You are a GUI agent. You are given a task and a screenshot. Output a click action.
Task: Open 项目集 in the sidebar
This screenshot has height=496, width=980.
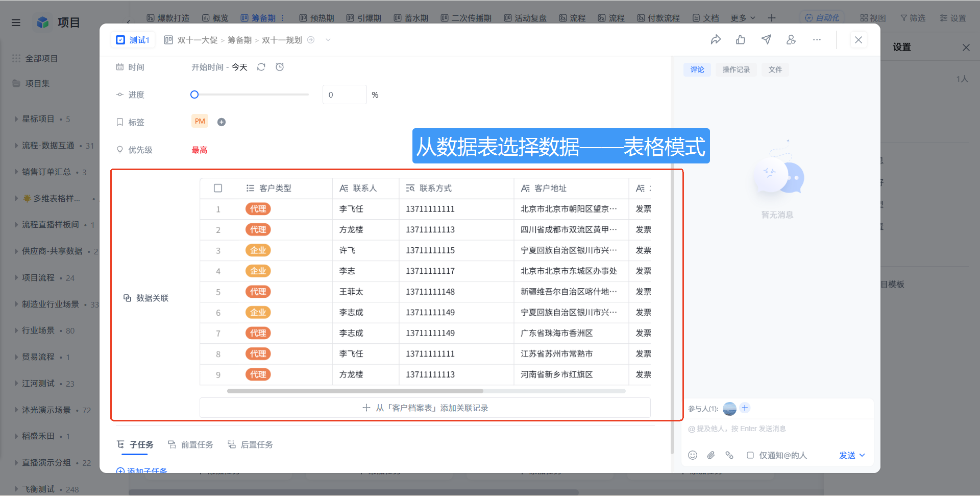[37, 83]
